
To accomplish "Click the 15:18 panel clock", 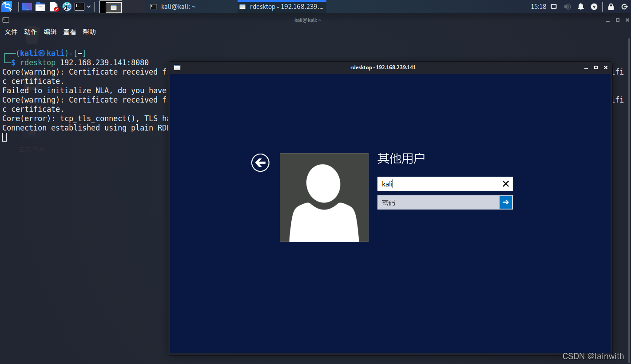I will tap(538, 7).
